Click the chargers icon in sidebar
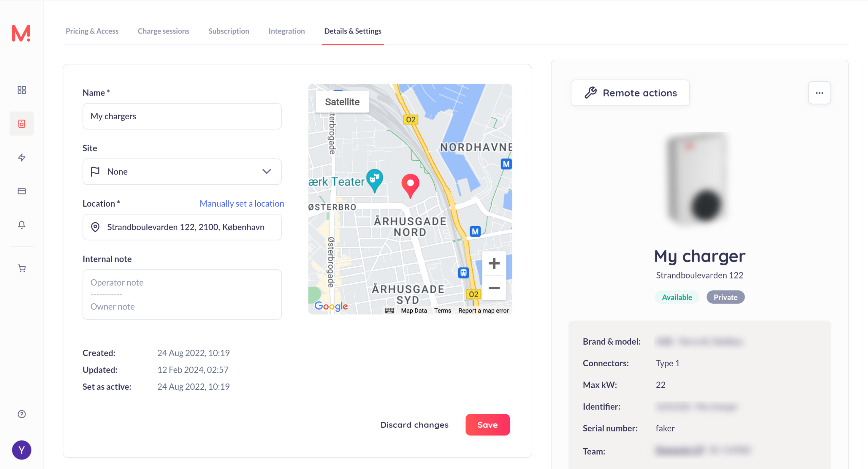The width and height of the screenshot is (868, 469). click(x=22, y=124)
